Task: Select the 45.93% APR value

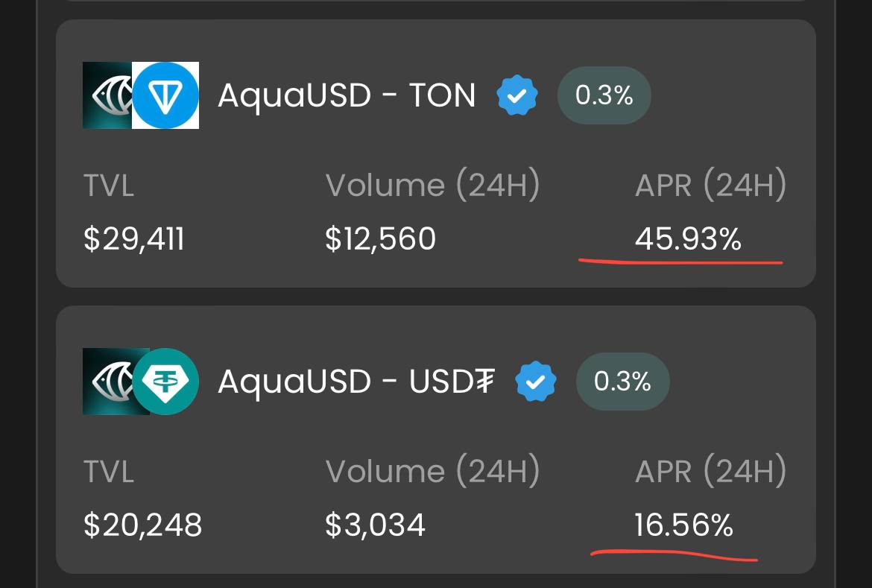Action: click(x=688, y=239)
